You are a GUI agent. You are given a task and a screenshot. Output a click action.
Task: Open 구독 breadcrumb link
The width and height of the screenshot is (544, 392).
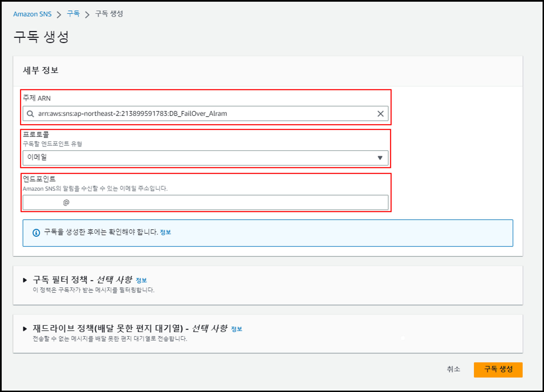coord(73,14)
